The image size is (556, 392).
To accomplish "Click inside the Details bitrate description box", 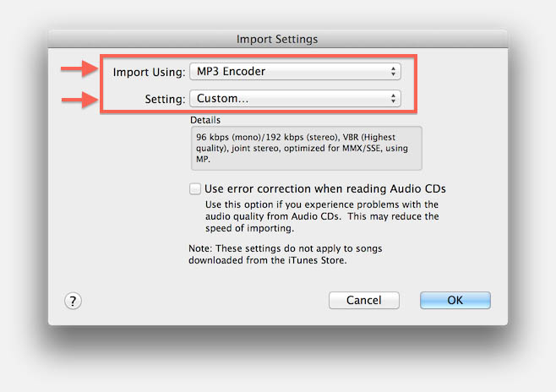I will (307, 148).
